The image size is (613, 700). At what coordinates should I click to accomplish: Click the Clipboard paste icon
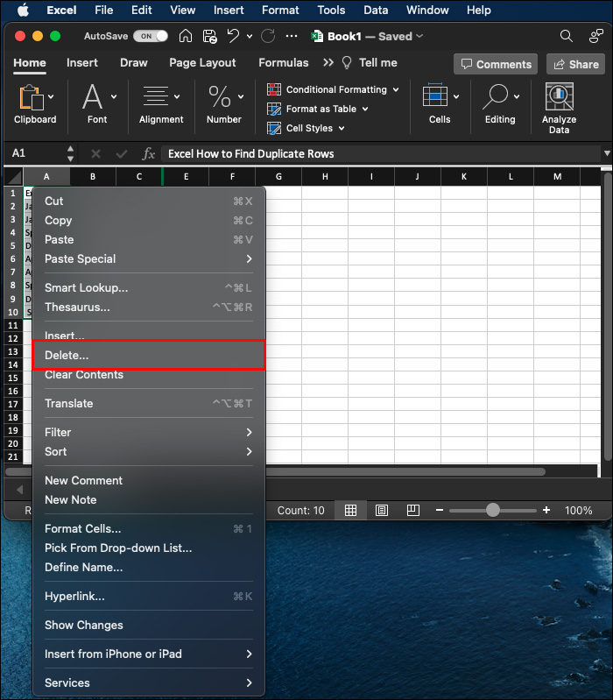[x=32, y=97]
